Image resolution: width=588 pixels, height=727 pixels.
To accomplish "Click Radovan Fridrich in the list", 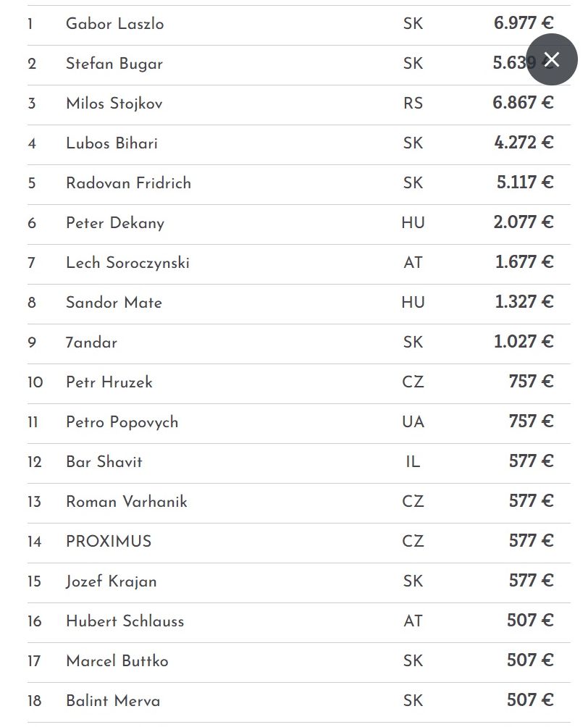I will point(128,183).
